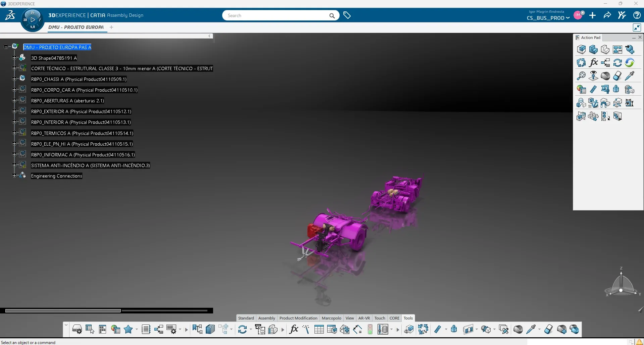Viewport: 644px width, 345px height.
Task: Click the + button to open a new tab
Action: coord(111,27)
